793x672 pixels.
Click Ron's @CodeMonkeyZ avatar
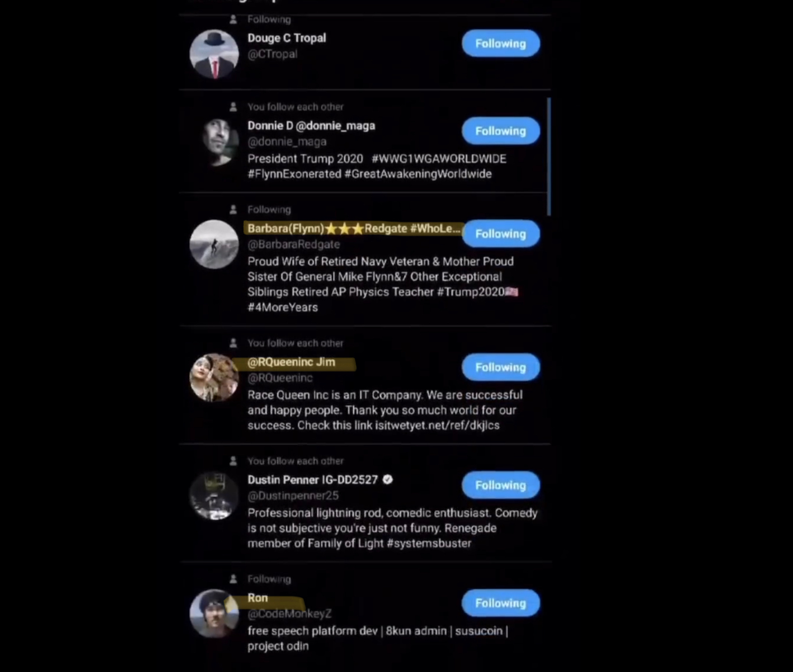pos(214,613)
